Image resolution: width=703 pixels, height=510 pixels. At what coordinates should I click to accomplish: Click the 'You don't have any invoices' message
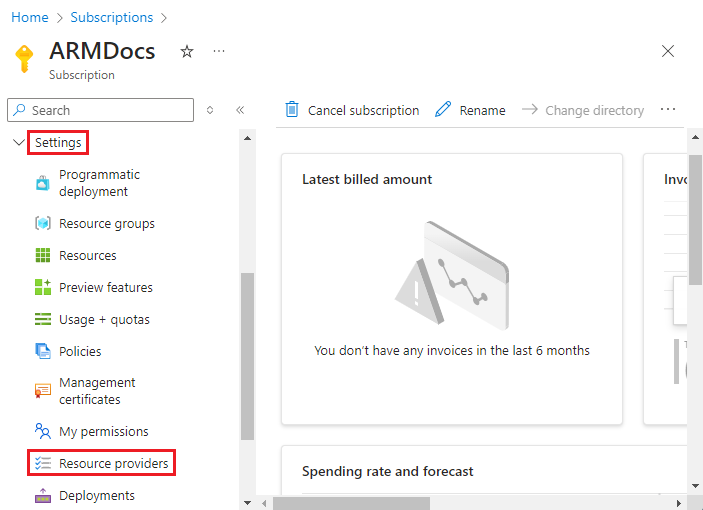pos(452,350)
